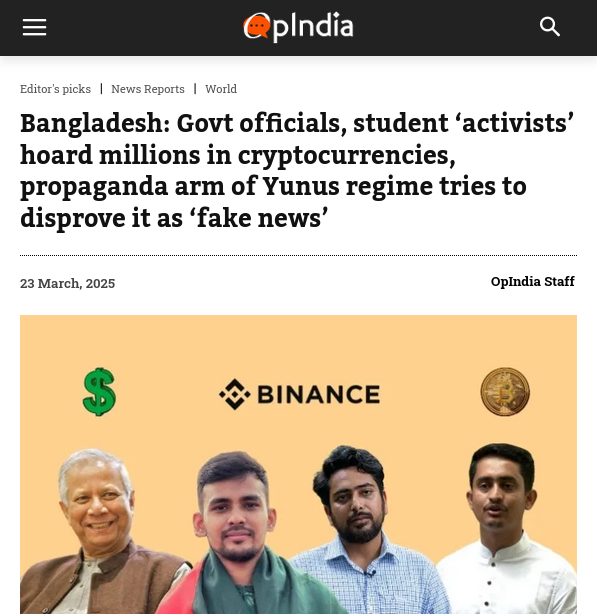The image size is (597, 614).
Task: Open the Editor's picks category
Action: click(x=55, y=89)
